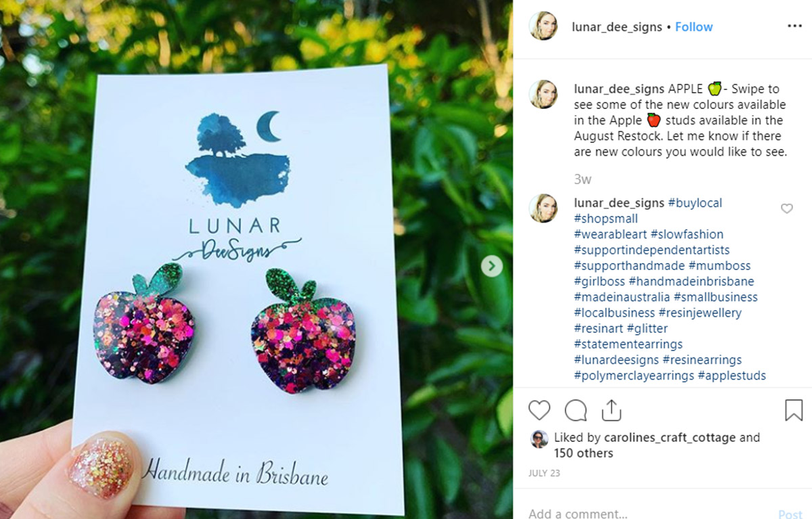This screenshot has height=519, width=812.
Task: Open the liker's small avatar beside Liked by
Action: point(539,438)
